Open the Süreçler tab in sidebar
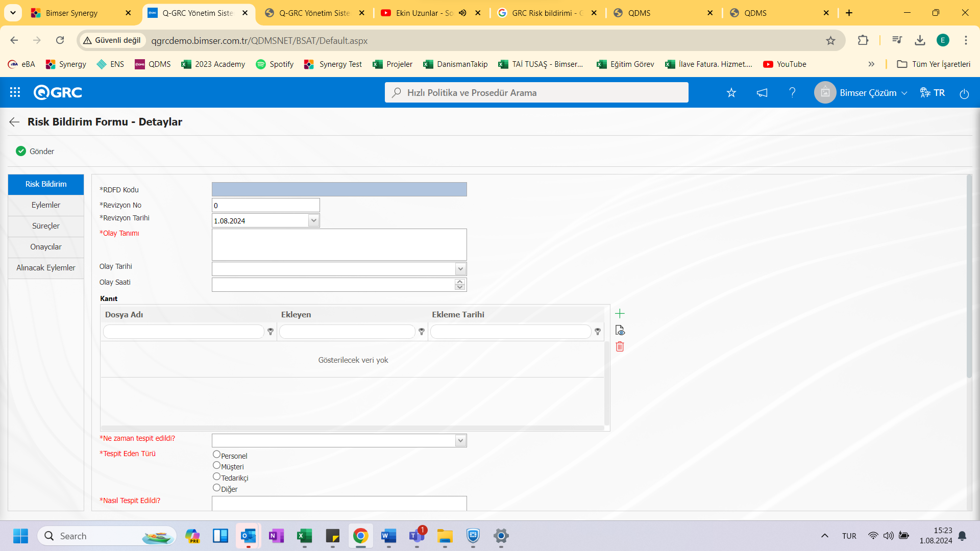The image size is (980, 551). tap(45, 226)
